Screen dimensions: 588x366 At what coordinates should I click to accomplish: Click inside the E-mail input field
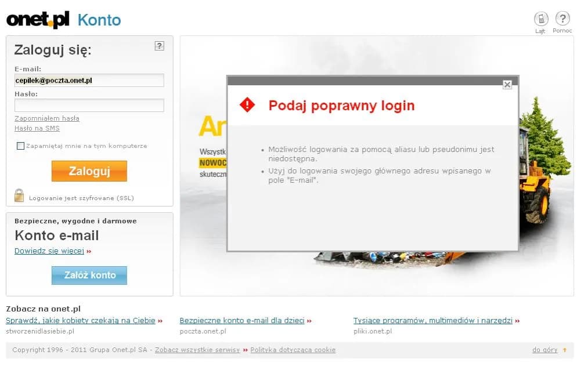88,80
